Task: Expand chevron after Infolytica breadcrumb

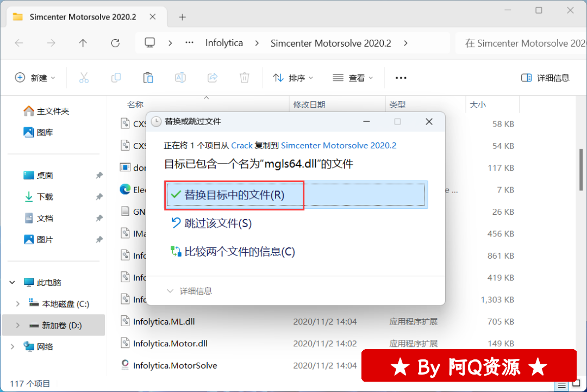Action: (x=257, y=43)
